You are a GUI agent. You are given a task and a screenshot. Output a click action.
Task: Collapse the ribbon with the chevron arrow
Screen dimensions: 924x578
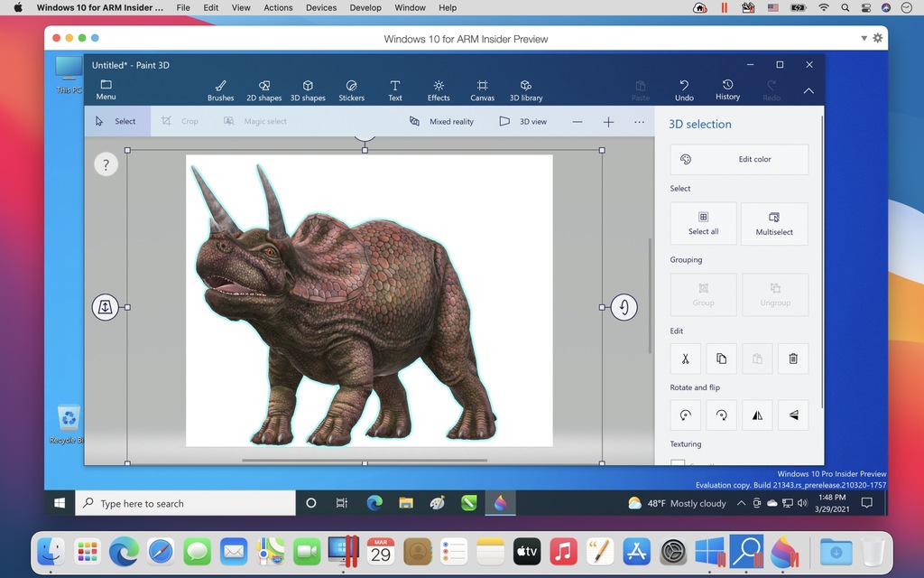[808, 91]
